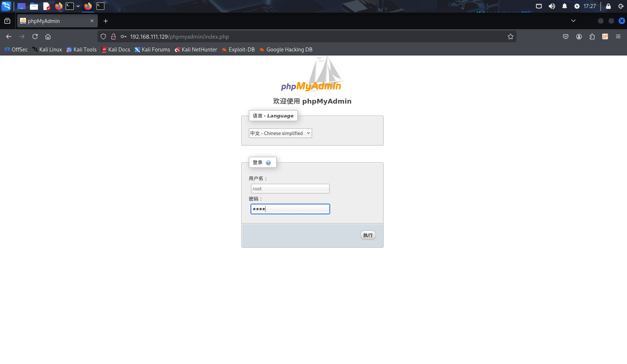Click the address bar URL
This screenshot has height=364, width=627.
tap(180, 36)
